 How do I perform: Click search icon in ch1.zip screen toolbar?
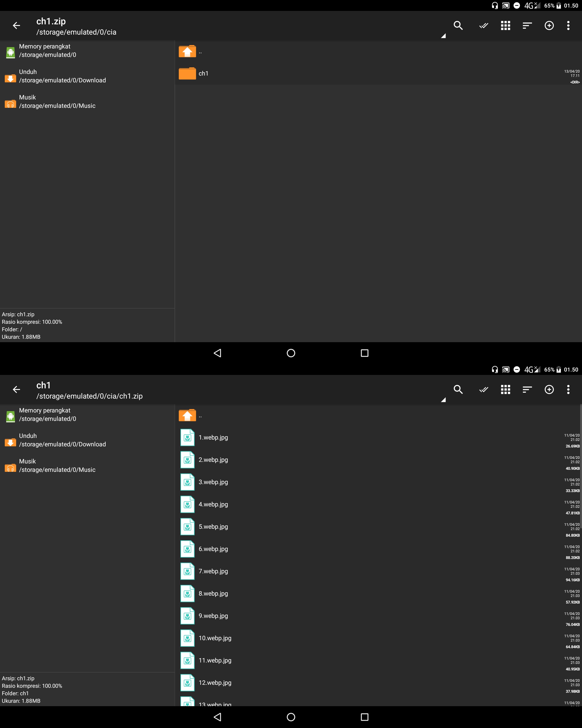click(458, 25)
